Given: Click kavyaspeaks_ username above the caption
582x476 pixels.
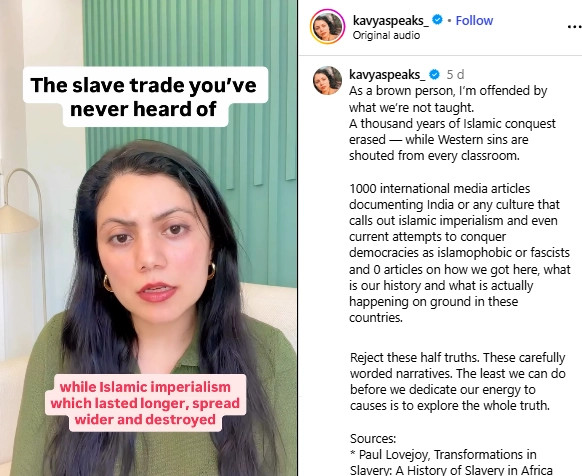Looking at the screenshot, I should pyautogui.click(x=387, y=75).
